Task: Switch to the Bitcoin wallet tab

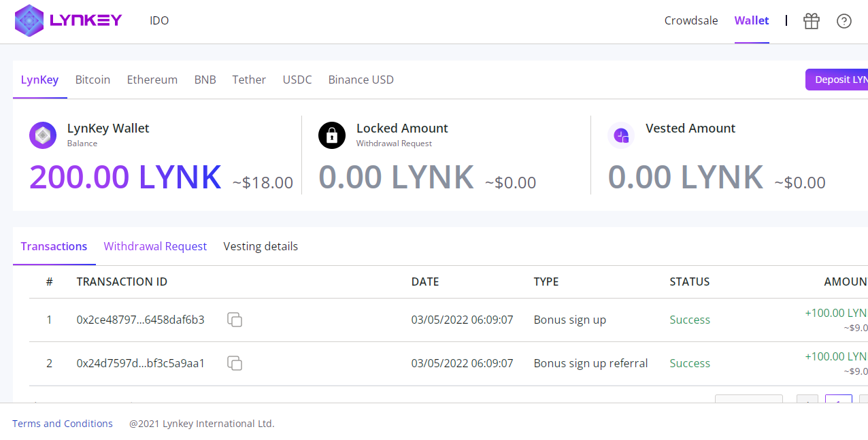Action: tap(93, 80)
